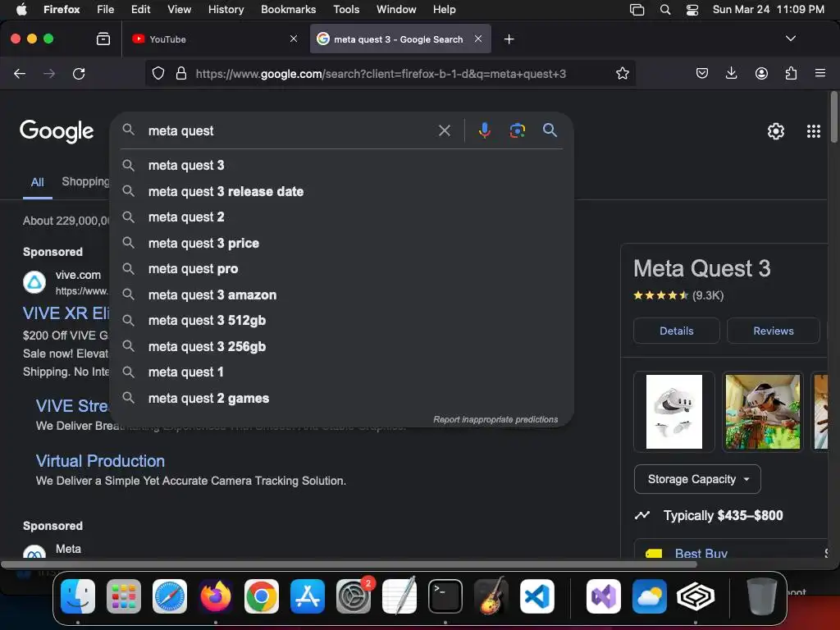Bookmark this page with the star icon

coord(622,73)
